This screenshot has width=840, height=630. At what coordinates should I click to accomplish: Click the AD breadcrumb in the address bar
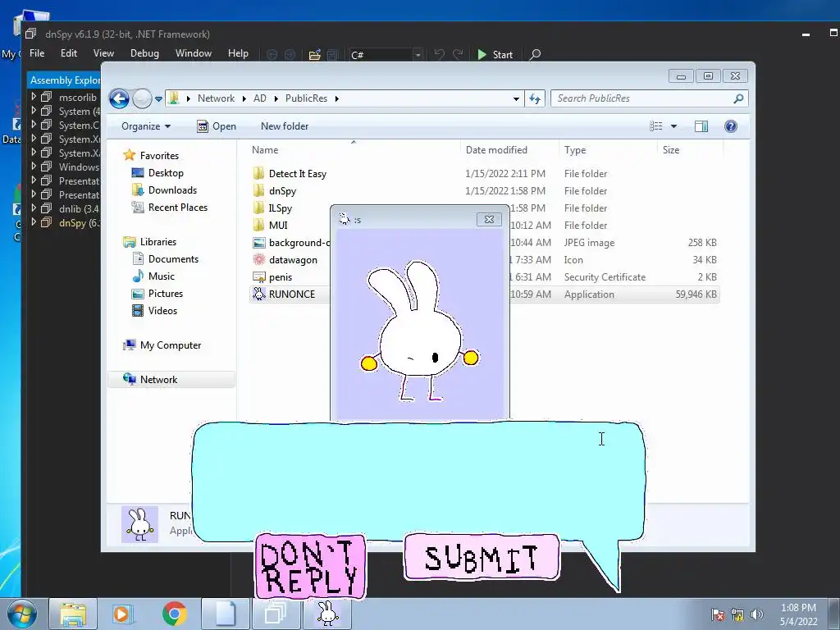tap(260, 98)
